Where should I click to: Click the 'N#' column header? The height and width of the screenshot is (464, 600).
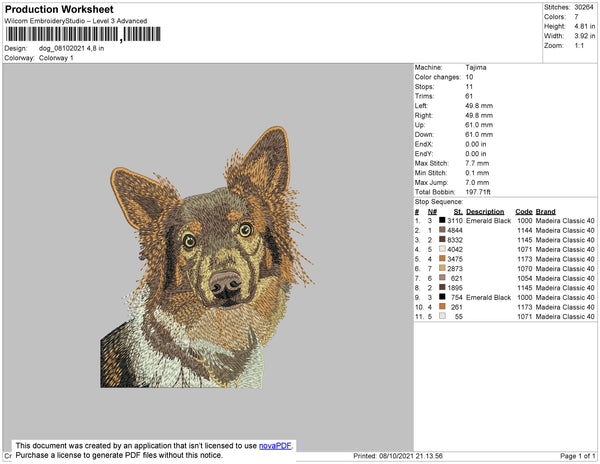tap(432, 212)
